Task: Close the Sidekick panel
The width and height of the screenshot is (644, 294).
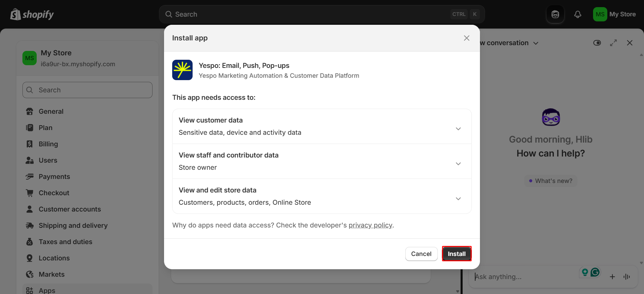Action: pyautogui.click(x=630, y=43)
